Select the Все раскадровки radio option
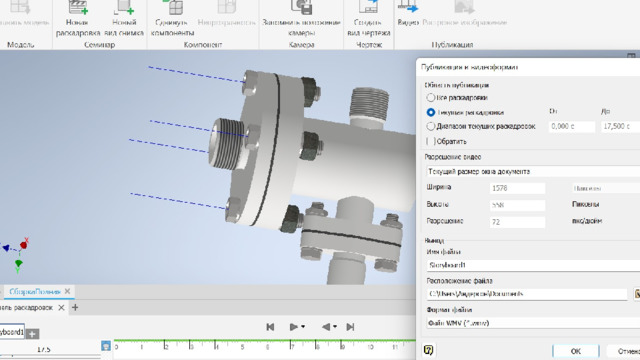 pyautogui.click(x=431, y=98)
